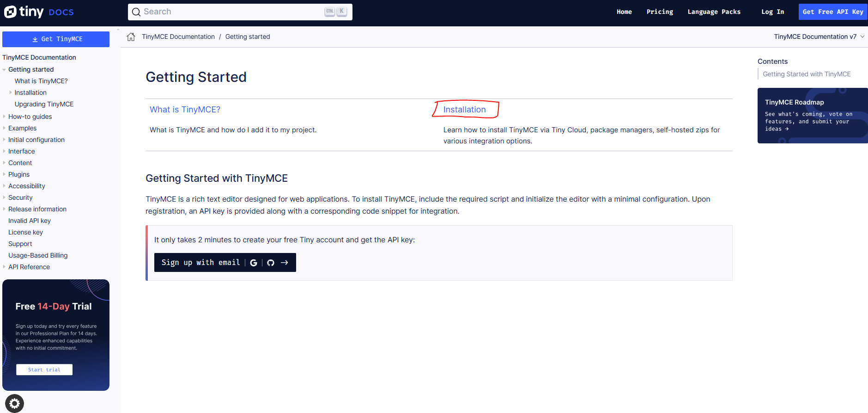Open Invalid API key page
Viewport: 868px width, 413px height.
click(30, 221)
